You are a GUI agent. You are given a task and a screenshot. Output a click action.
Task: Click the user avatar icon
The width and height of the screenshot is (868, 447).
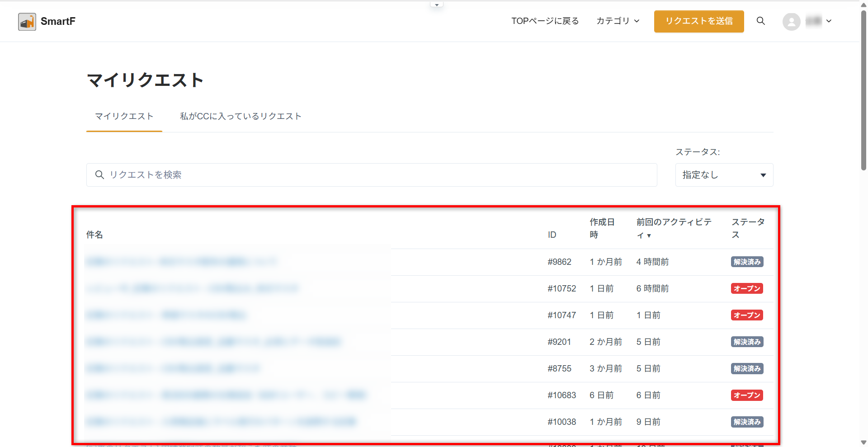click(791, 21)
